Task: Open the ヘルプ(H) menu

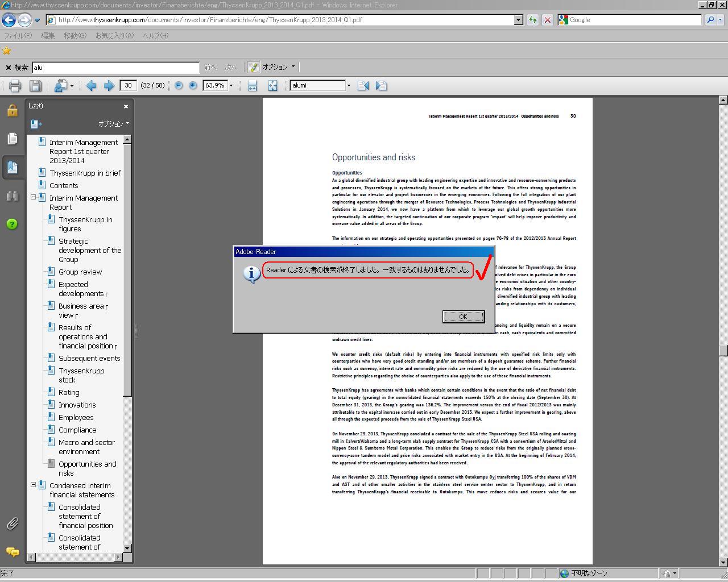Action: [155, 36]
